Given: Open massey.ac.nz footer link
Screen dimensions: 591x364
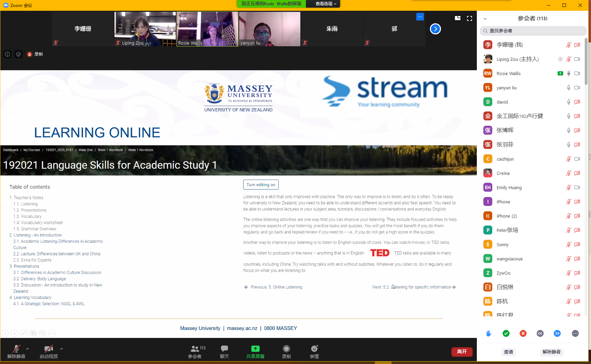Looking at the screenshot, I should pos(242,328).
